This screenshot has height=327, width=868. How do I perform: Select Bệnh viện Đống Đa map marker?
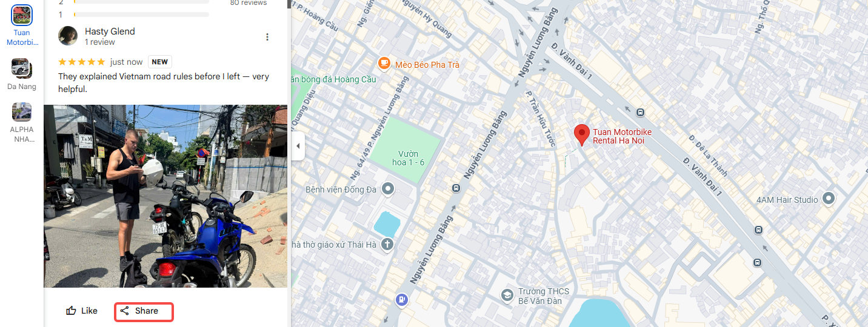pos(388,190)
